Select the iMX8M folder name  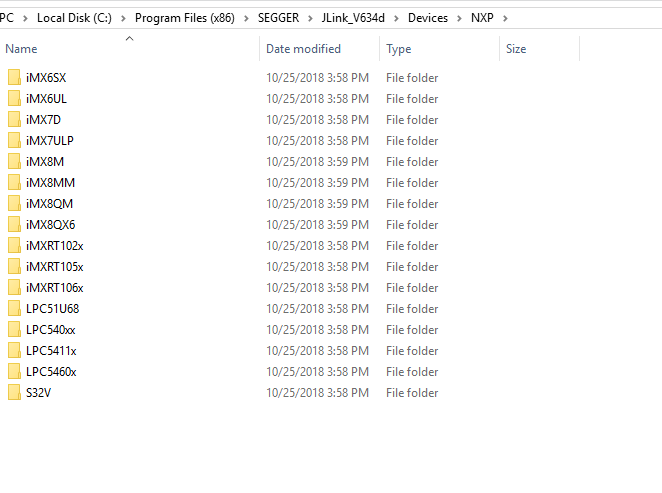(45, 162)
